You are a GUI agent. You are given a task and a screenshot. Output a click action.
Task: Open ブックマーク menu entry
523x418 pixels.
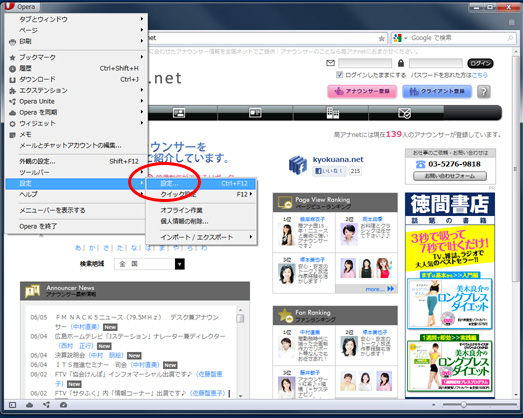pyautogui.click(x=76, y=57)
